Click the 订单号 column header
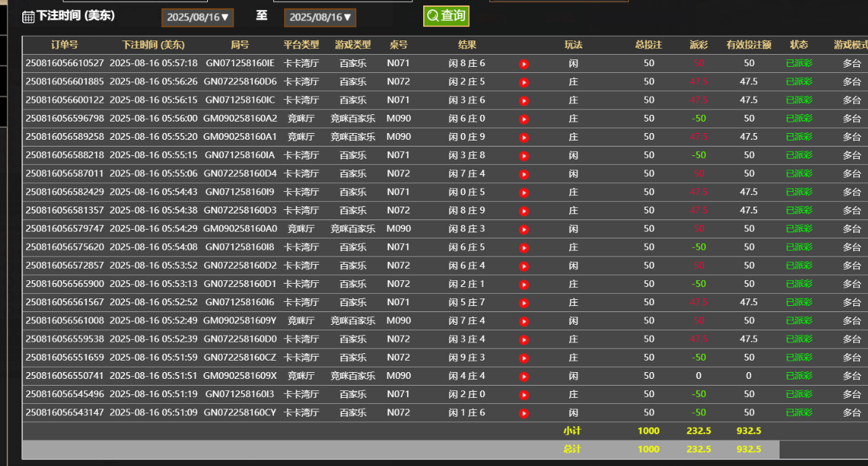This screenshot has height=466, width=868. tap(65, 45)
